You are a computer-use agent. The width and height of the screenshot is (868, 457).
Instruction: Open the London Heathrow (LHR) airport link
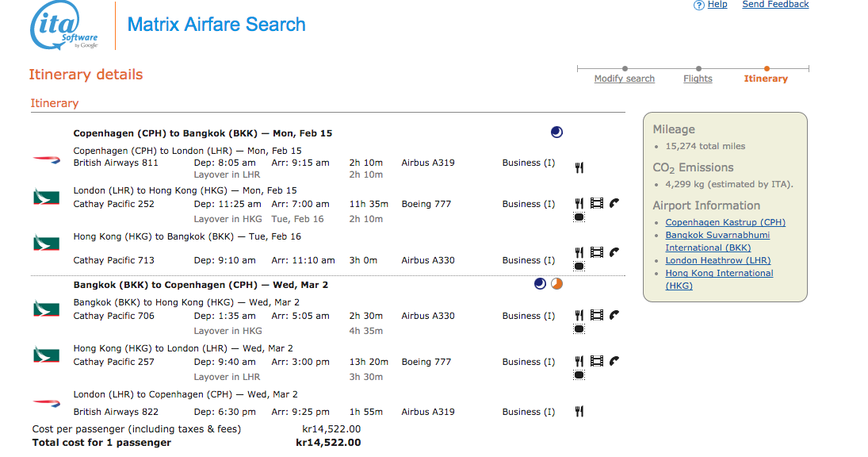(718, 260)
